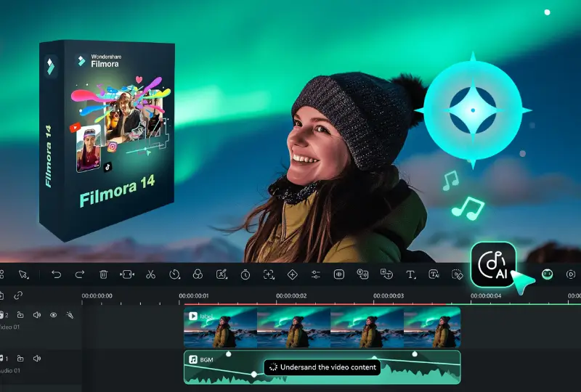
Task: Click the Filmora 14 product box image
Action: coord(107,140)
